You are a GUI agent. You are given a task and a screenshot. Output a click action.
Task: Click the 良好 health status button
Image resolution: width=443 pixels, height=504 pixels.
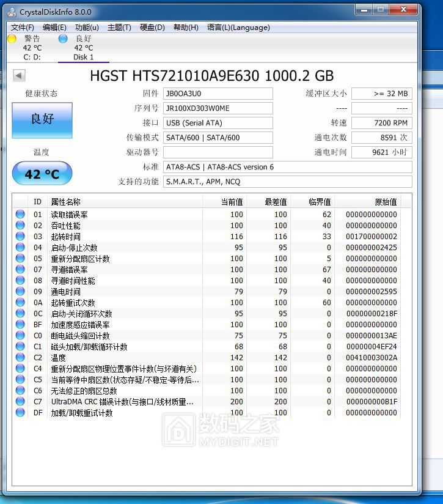click(42, 120)
